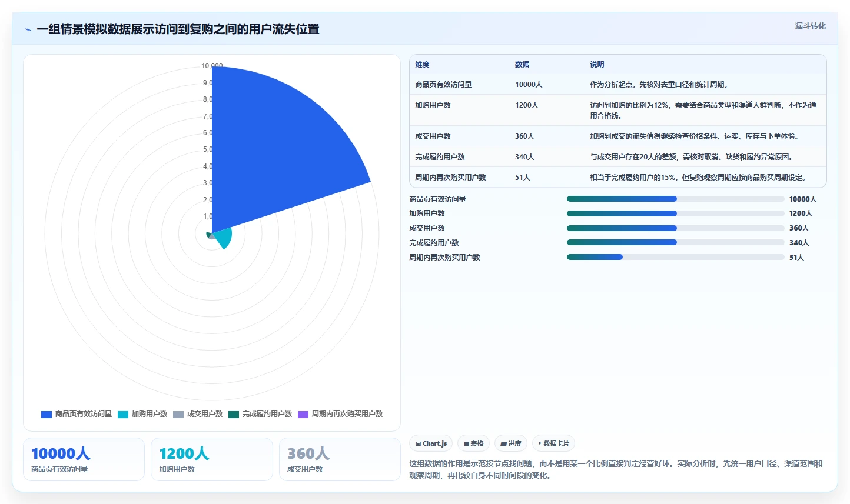The height and width of the screenshot is (504, 850).
Task: Click note starting 加购到成交的流失值得继续检查
Action: tap(695, 136)
